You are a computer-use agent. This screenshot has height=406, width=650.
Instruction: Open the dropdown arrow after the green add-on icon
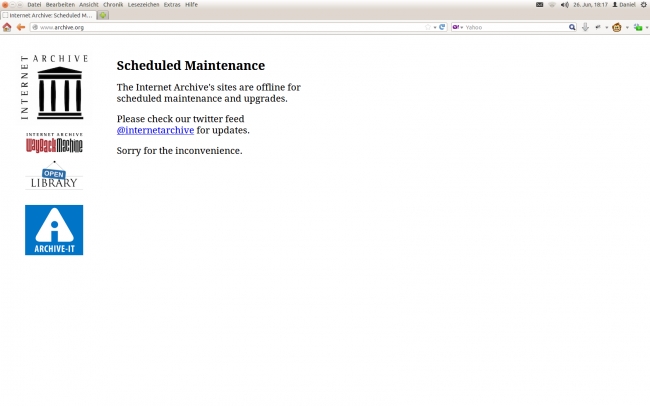(647, 28)
